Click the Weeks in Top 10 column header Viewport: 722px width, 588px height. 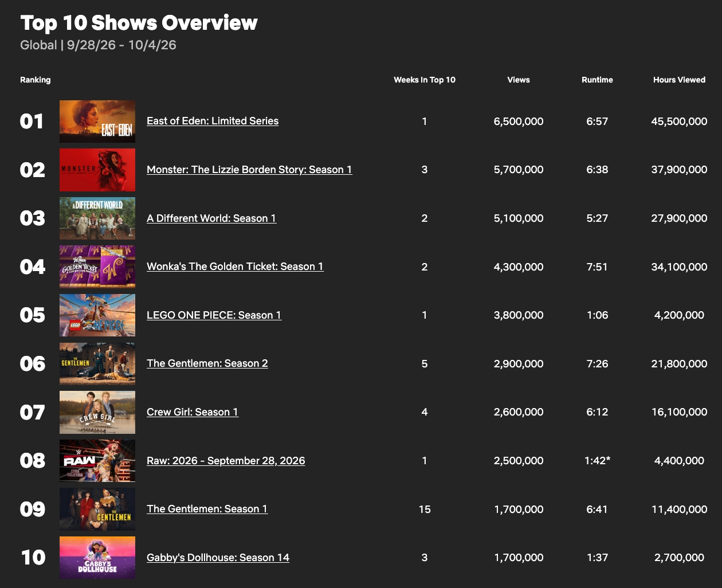pos(425,80)
